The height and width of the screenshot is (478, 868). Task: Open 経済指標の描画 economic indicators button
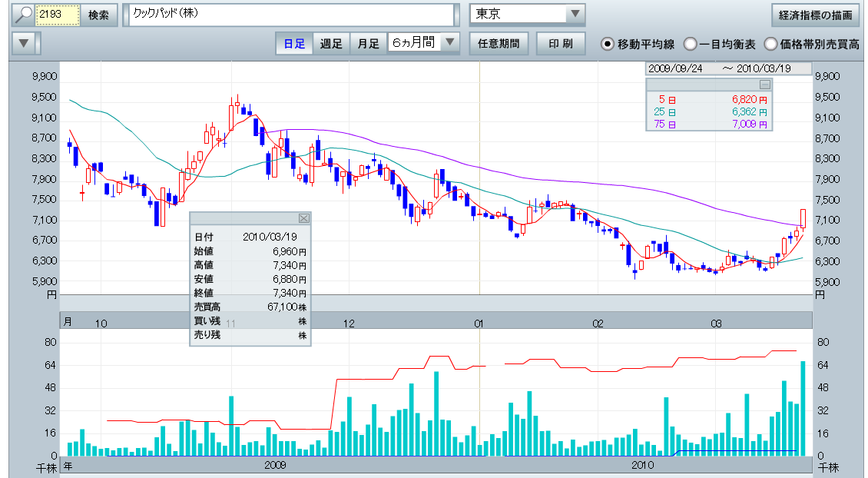coord(815,15)
